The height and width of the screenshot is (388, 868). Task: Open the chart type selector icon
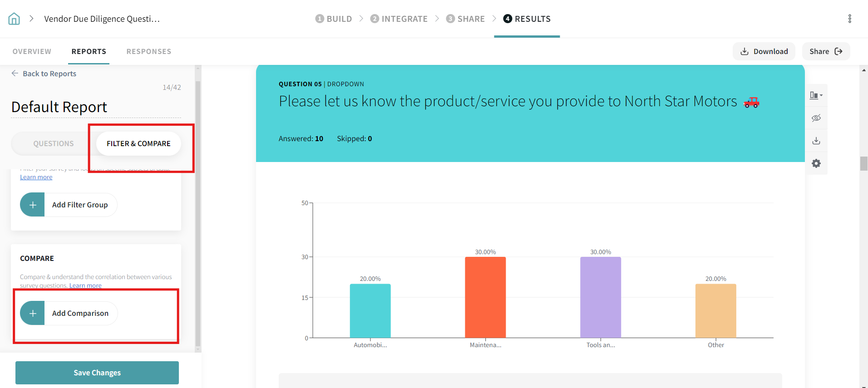pos(816,95)
